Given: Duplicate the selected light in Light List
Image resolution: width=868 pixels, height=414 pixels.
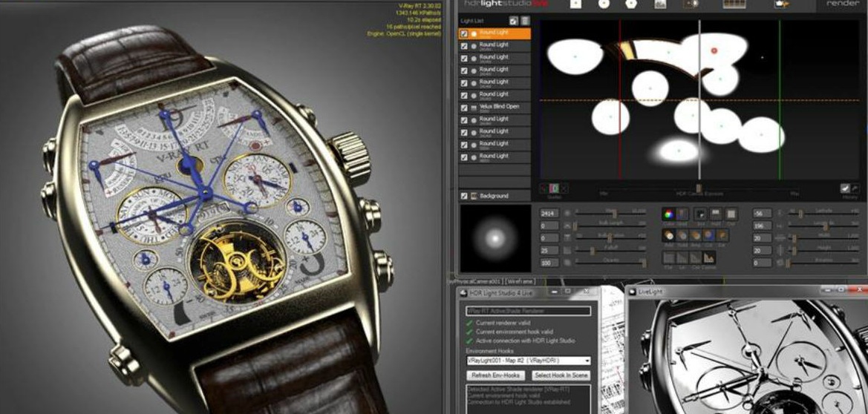Looking at the screenshot, I should tap(514, 21).
